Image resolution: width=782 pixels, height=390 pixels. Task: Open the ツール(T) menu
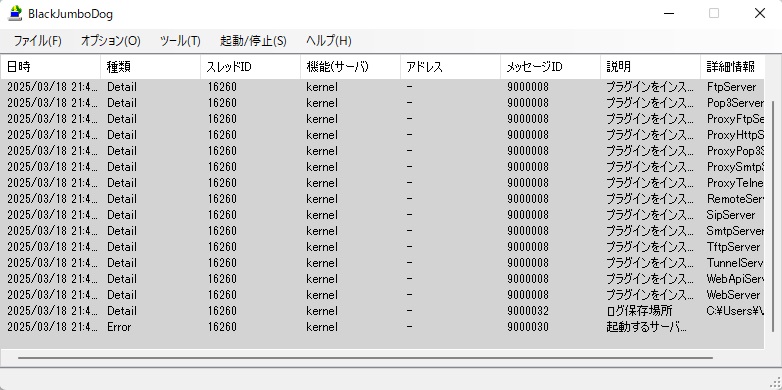coord(180,41)
